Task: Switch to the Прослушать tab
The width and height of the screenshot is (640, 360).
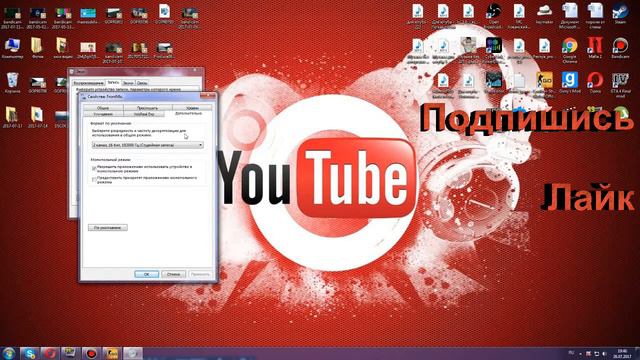Action: (147, 108)
